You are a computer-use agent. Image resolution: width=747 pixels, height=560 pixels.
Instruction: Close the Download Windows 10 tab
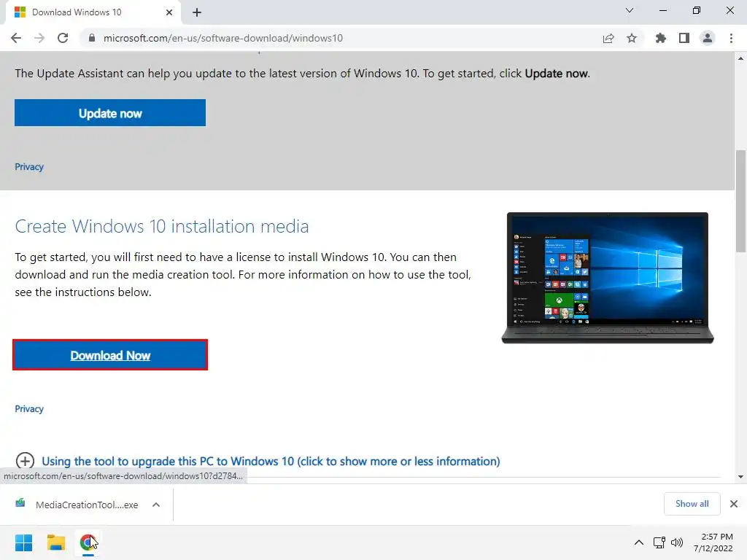[169, 12]
